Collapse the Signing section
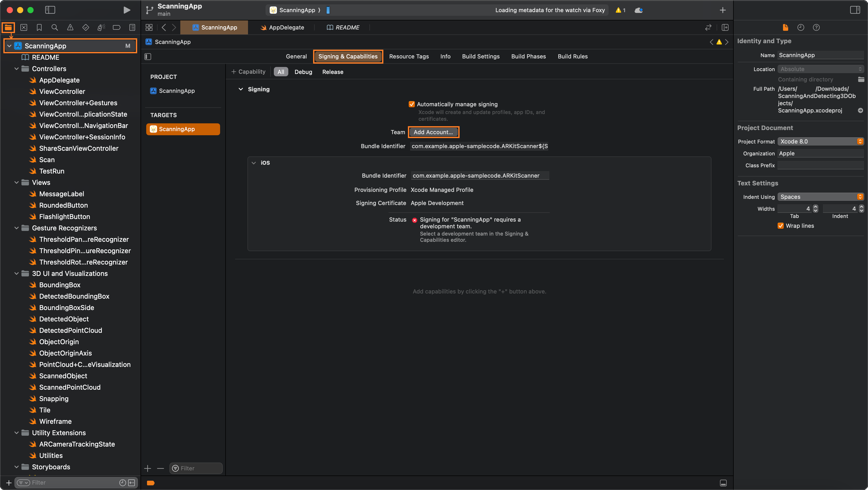The height and width of the screenshot is (490, 868). click(241, 89)
